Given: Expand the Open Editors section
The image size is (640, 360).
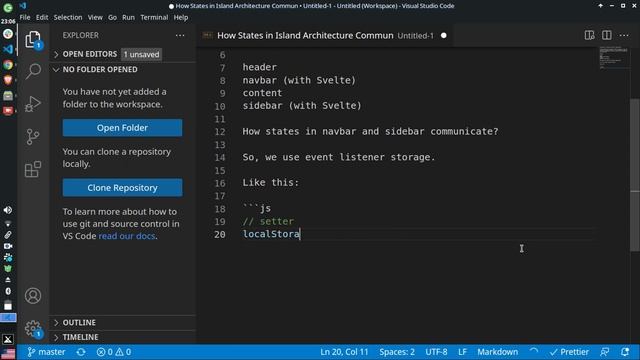Looking at the screenshot, I should 89,54.
